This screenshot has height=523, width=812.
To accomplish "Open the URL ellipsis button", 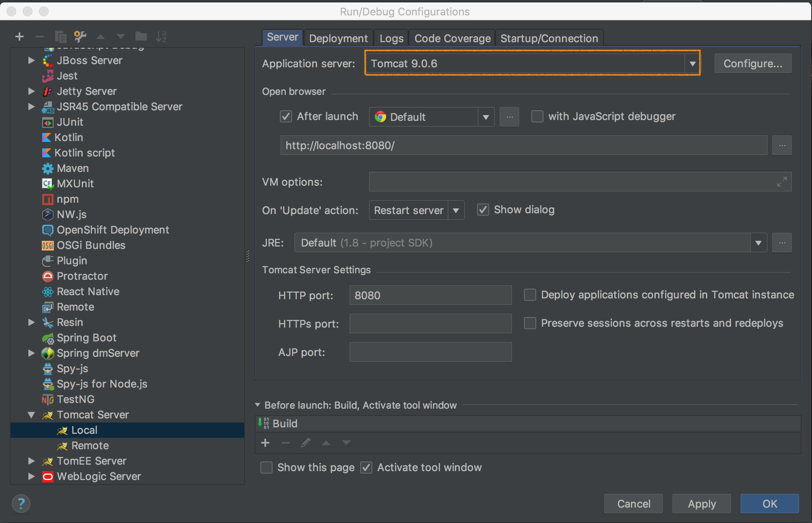I will point(782,145).
